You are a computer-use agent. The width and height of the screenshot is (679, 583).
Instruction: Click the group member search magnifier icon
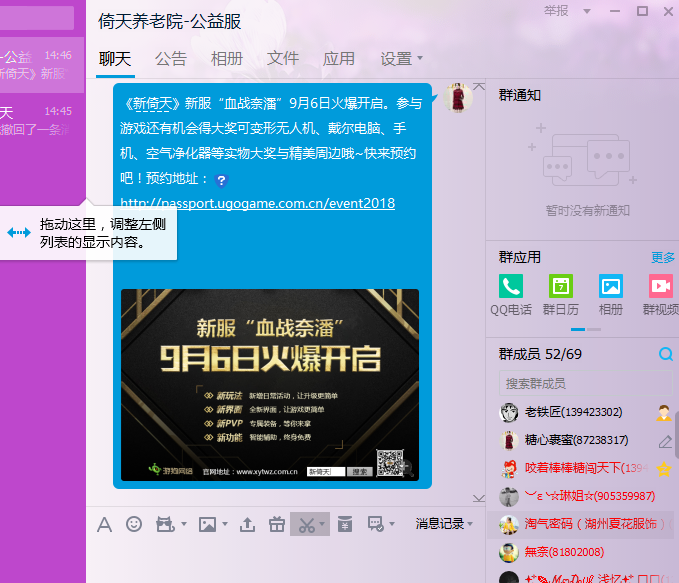coord(666,354)
